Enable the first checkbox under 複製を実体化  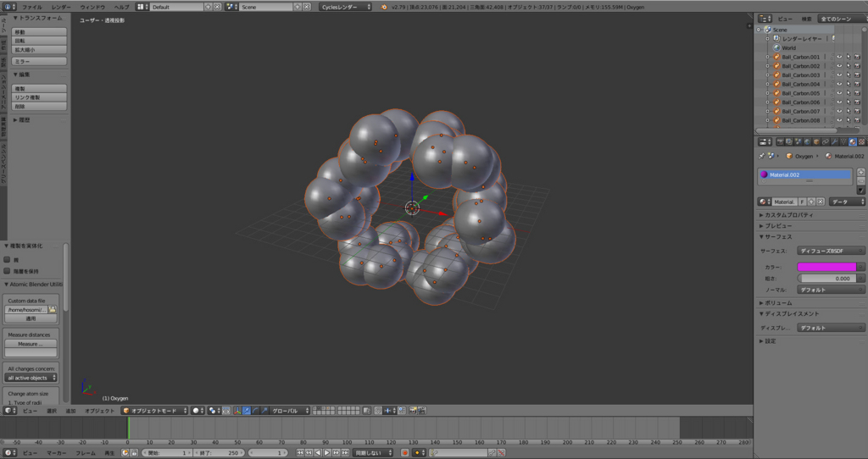tap(7, 259)
